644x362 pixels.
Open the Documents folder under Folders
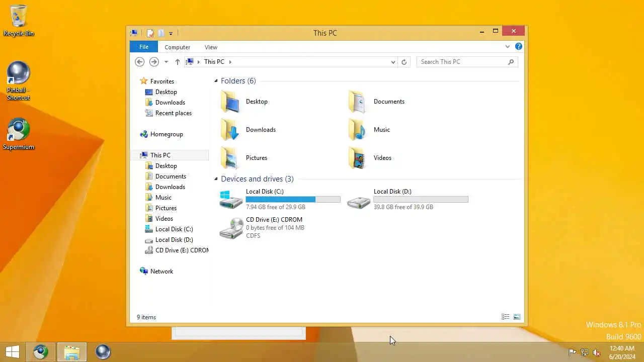tap(376, 102)
